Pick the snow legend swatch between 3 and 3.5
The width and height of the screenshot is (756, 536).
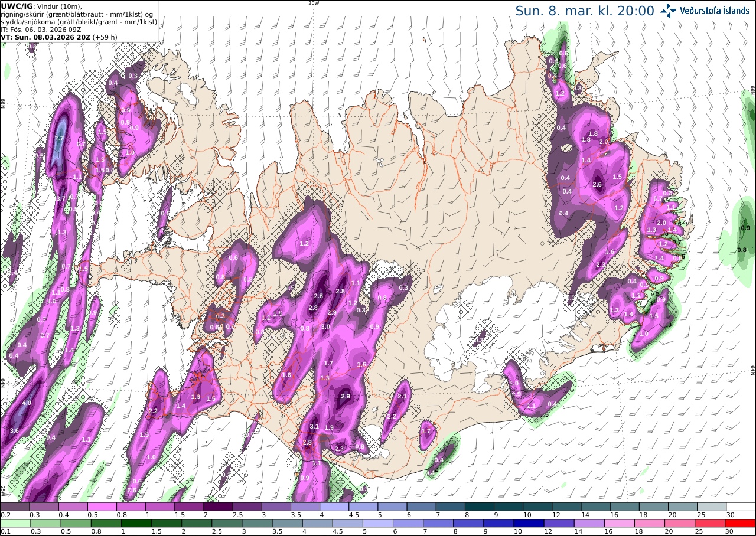pyautogui.click(x=276, y=506)
